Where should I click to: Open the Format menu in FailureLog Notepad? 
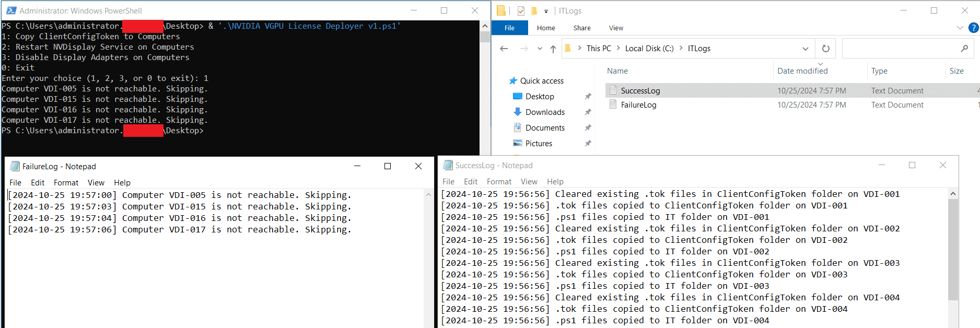point(66,183)
